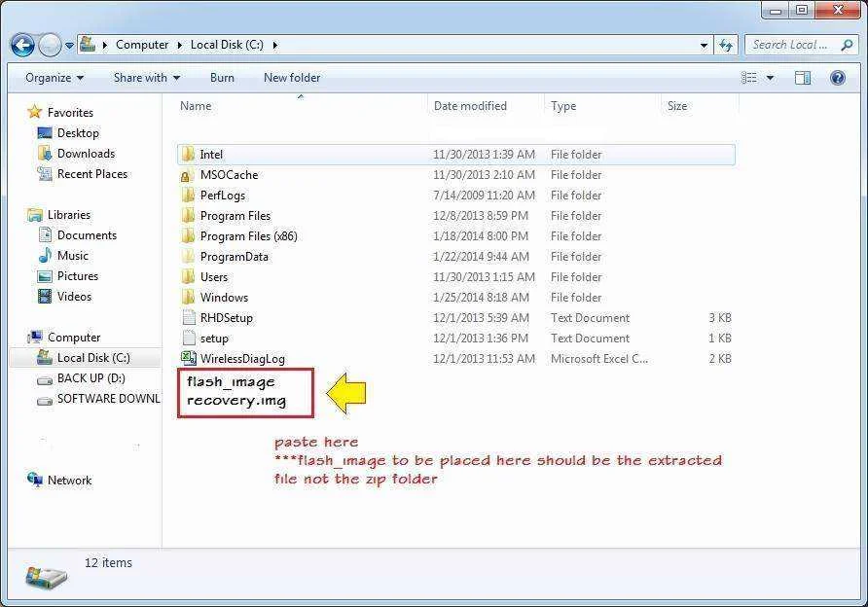This screenshot has width=868, height=607.
Task: Click the Program Files (x86) folder icon
Action: pos(188,236)
